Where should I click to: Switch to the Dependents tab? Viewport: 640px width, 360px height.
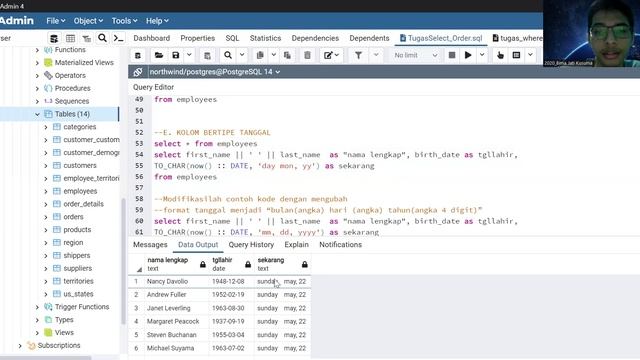pos(369,38)
